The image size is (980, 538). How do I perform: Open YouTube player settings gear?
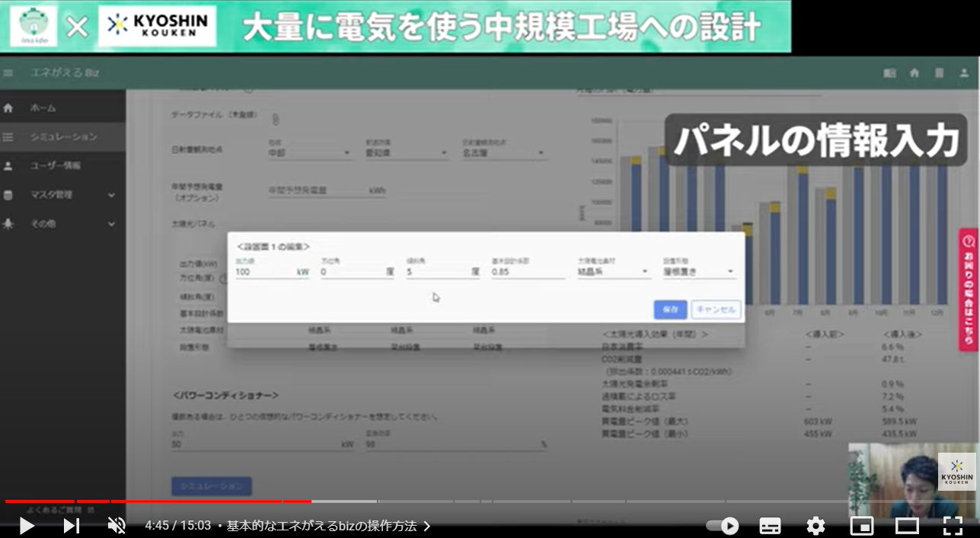[816, 526]
